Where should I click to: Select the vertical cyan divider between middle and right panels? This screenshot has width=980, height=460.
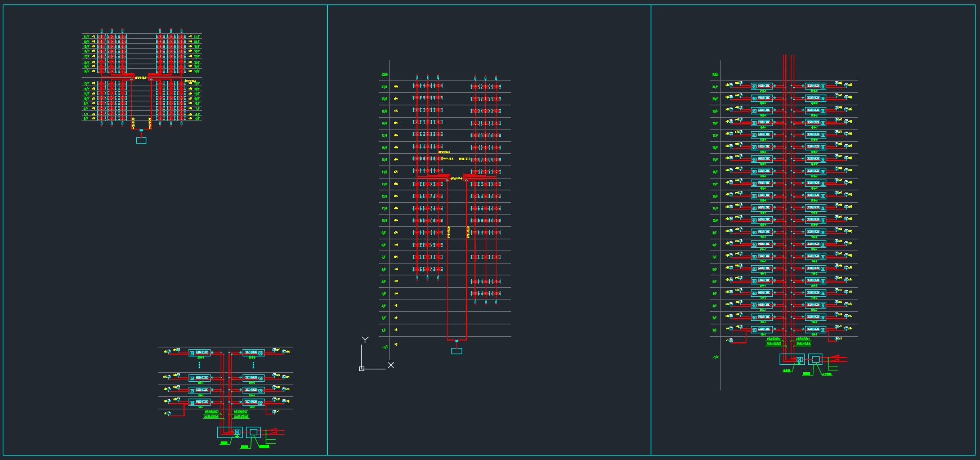coord(651,225)
